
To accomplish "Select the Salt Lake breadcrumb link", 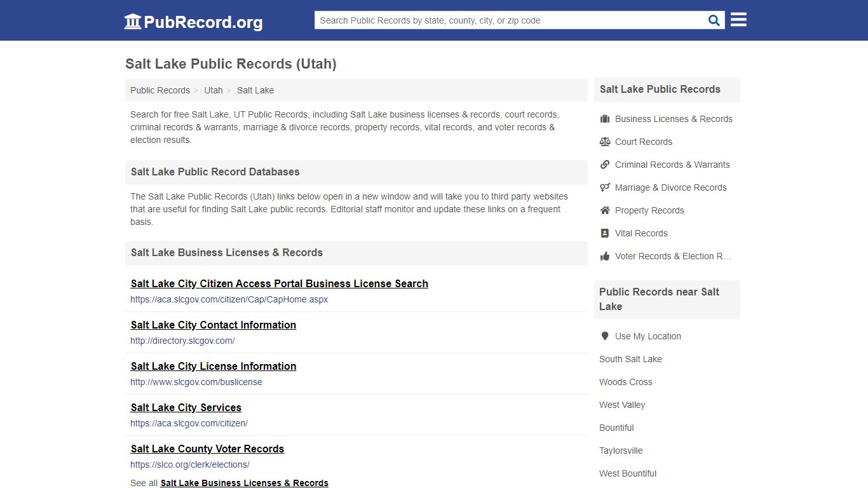I will point(255,90).
